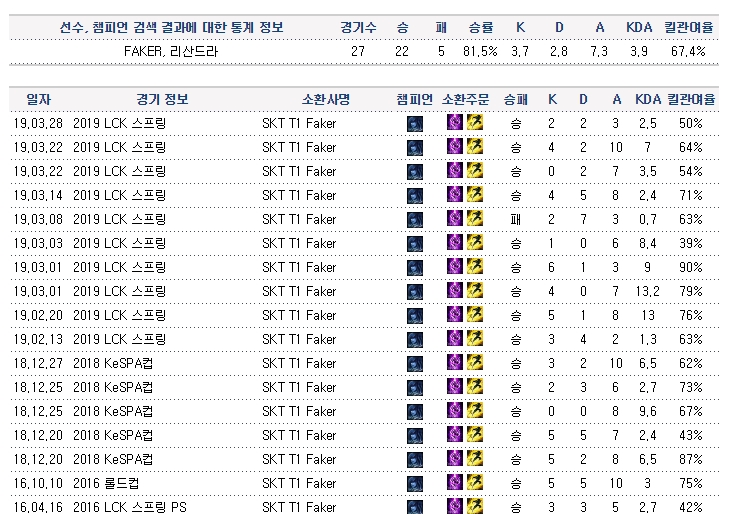
Task: Sort by the 일자 column header
Action: (x=38, y=99)
